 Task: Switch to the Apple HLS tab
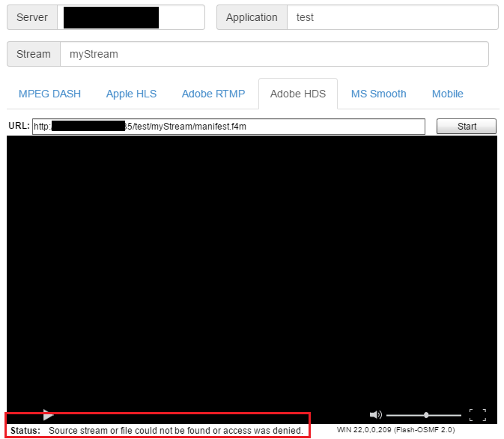click(x=131, y=94)
